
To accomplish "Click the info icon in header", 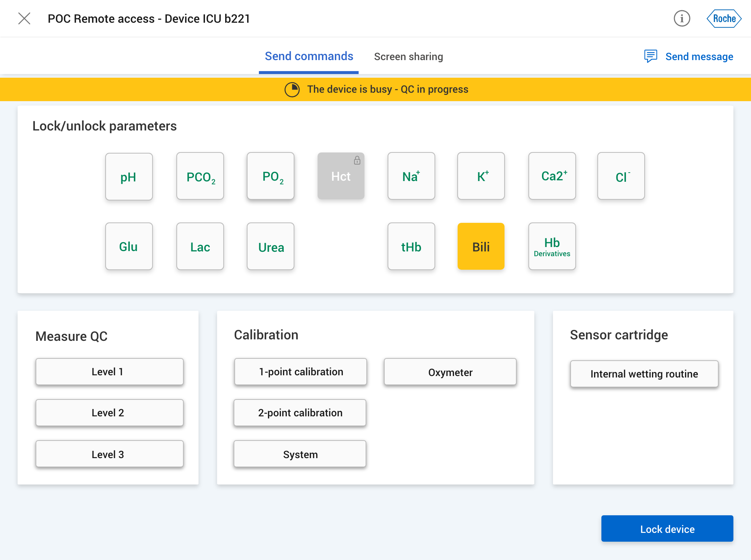I will click(x=682, y=18).
